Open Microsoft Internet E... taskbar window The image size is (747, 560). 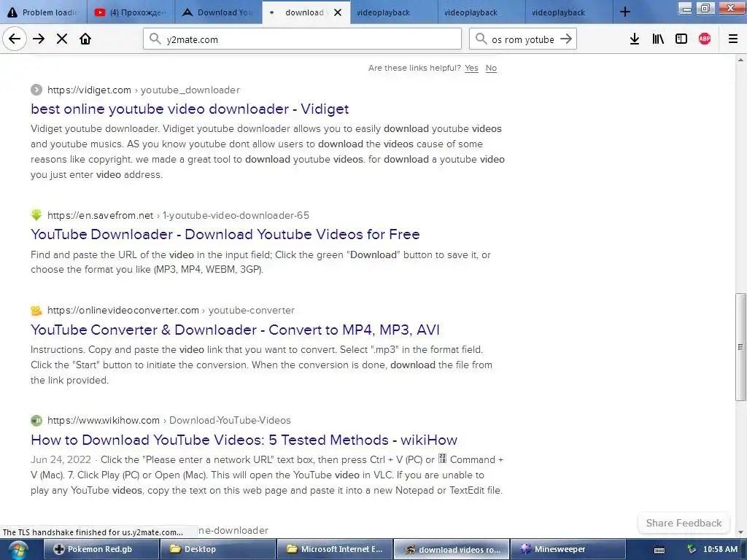tap(334, 549)
